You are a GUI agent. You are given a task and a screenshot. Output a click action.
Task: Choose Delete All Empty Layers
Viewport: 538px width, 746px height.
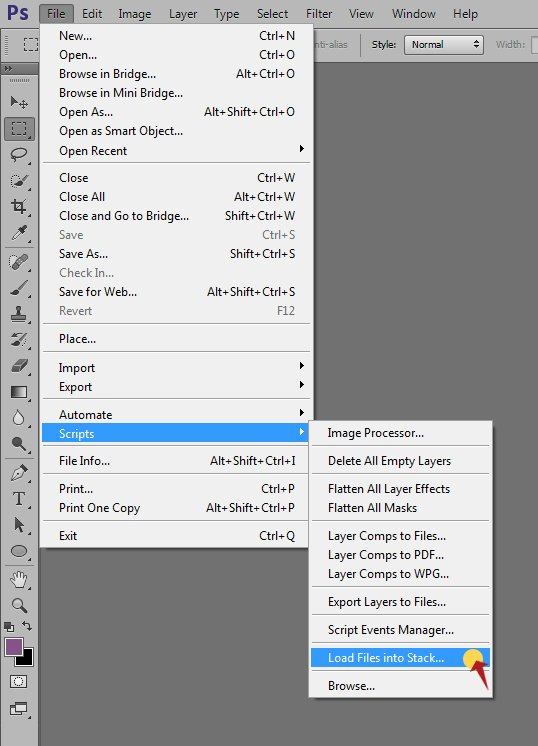400,461
